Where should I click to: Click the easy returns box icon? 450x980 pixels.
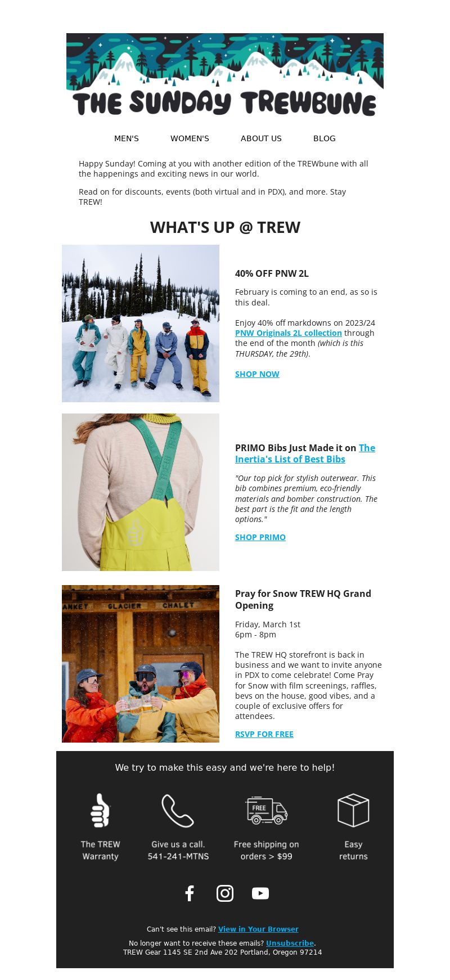click(353, 810)
